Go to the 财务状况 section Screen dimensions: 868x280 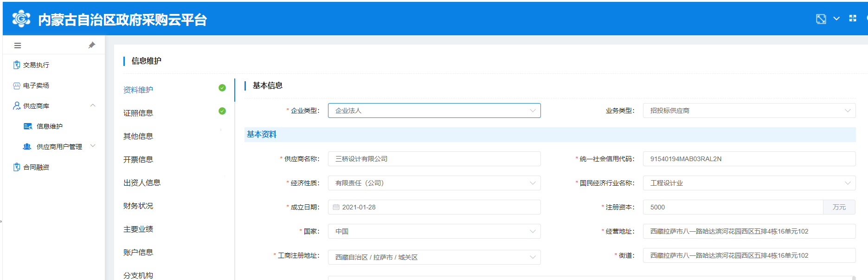point(138,206)
